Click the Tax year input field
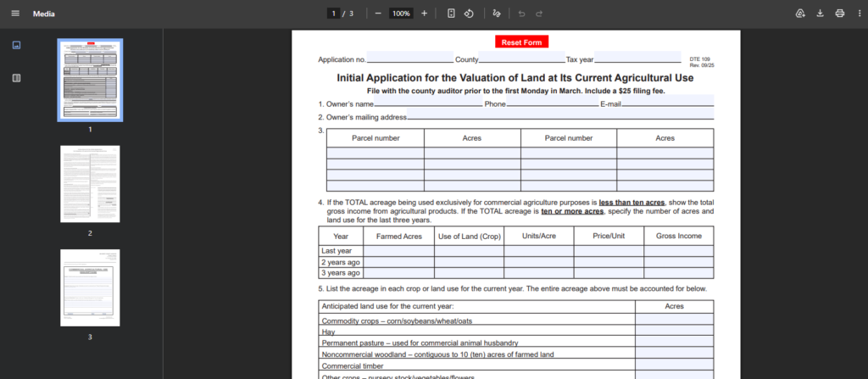The image size is (868, 379). [637, 59]
